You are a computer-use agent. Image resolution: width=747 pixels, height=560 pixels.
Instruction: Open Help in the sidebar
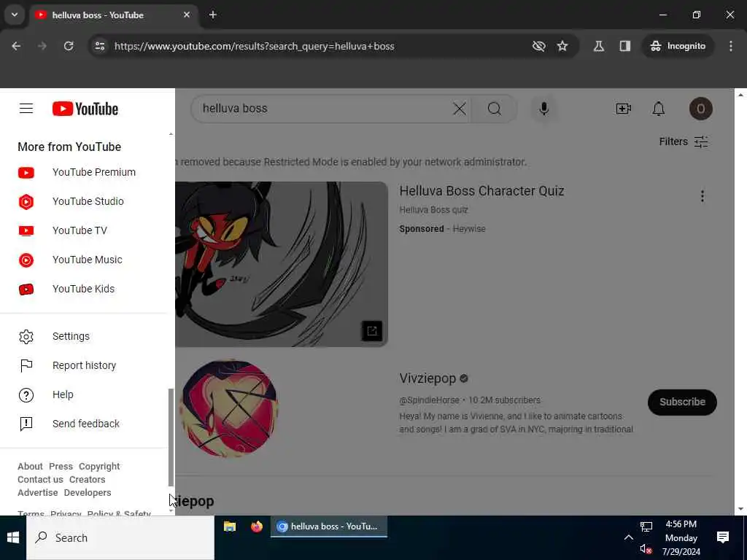pos(88,394)
